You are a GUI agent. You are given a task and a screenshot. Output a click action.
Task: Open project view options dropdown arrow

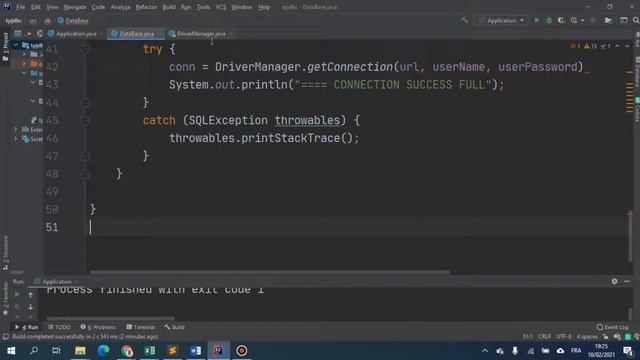click(x=29, y=33)
